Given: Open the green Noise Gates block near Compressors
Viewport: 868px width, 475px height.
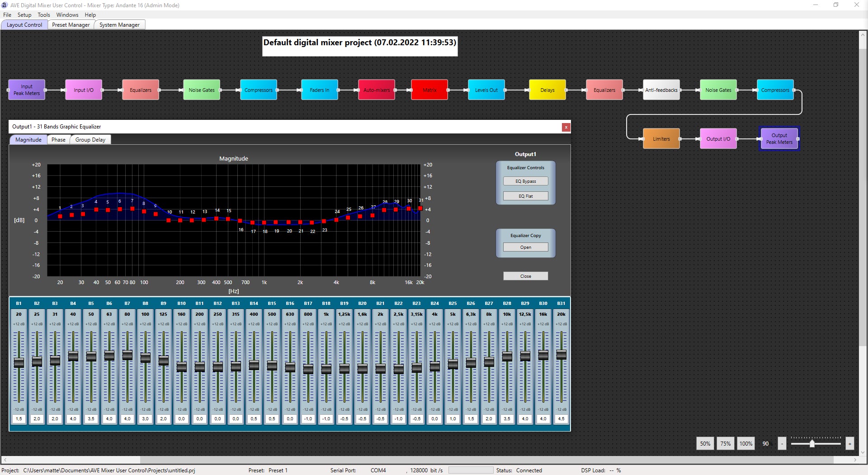Looking at the screenshot, I should pyautogui.click(x=202, y=90).
